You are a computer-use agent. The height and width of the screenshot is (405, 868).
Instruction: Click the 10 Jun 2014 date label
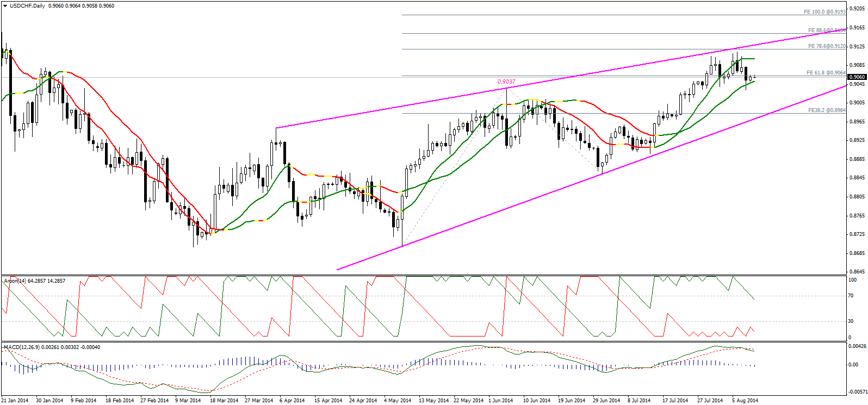tap(537, 401)
